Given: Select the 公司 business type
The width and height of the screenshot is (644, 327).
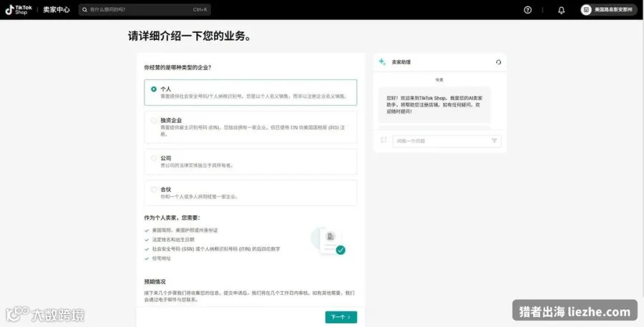Looking at the screenshot, I should coord(250,162).
